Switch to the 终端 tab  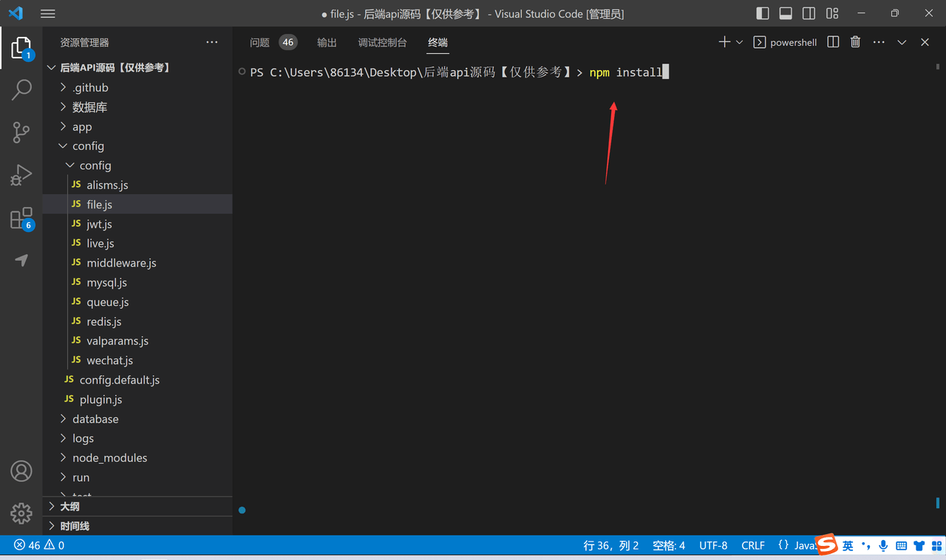438,42
